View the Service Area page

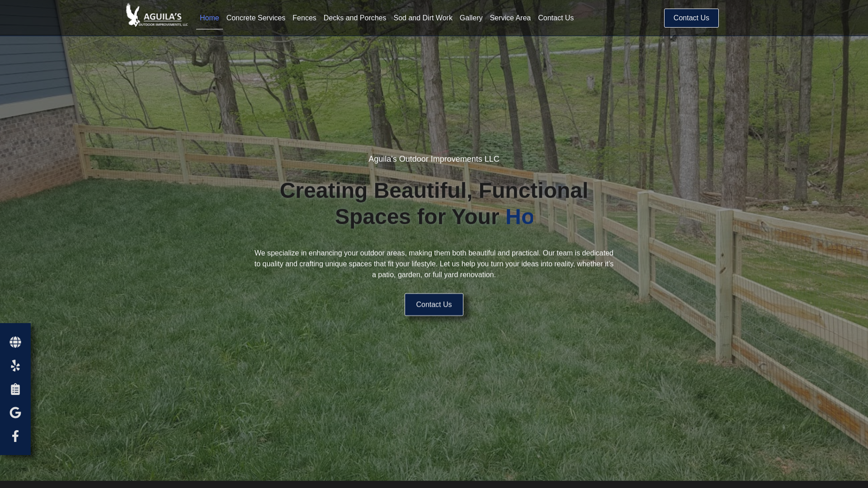(x=510, y=18)
